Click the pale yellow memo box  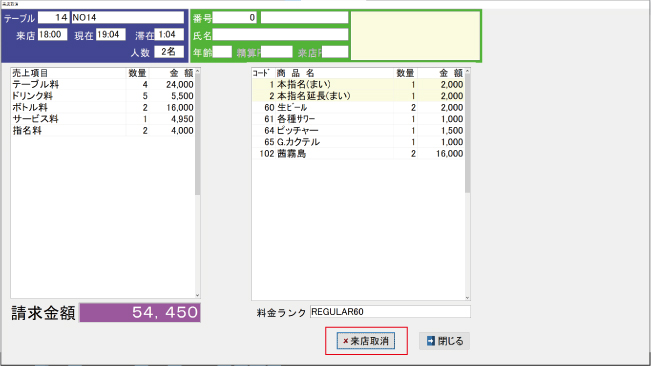point(416,36)
